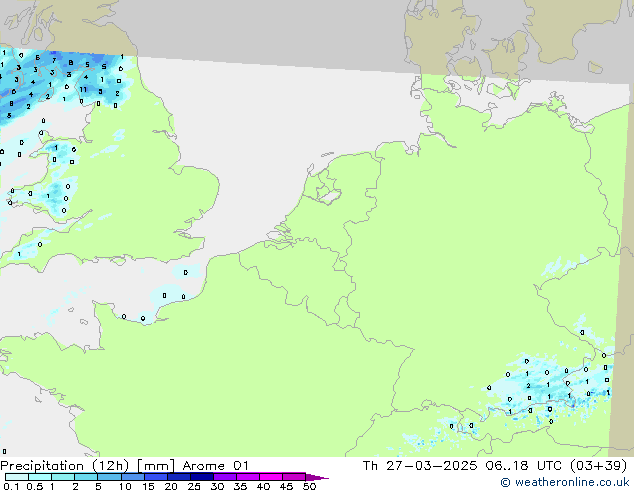Click the '0.1' legend scale label
The height and width of the screenshot is (490, 634).
11,486
